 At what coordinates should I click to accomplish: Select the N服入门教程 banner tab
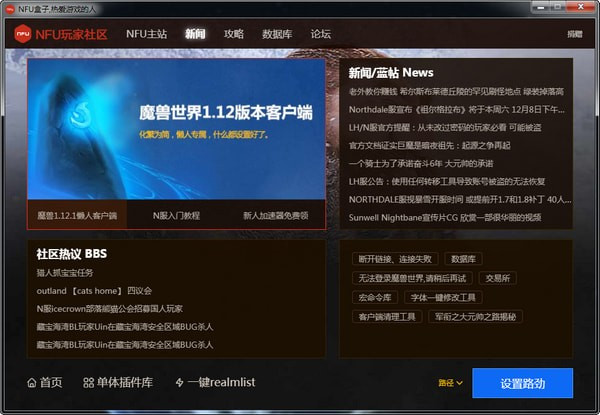[176, 215]
